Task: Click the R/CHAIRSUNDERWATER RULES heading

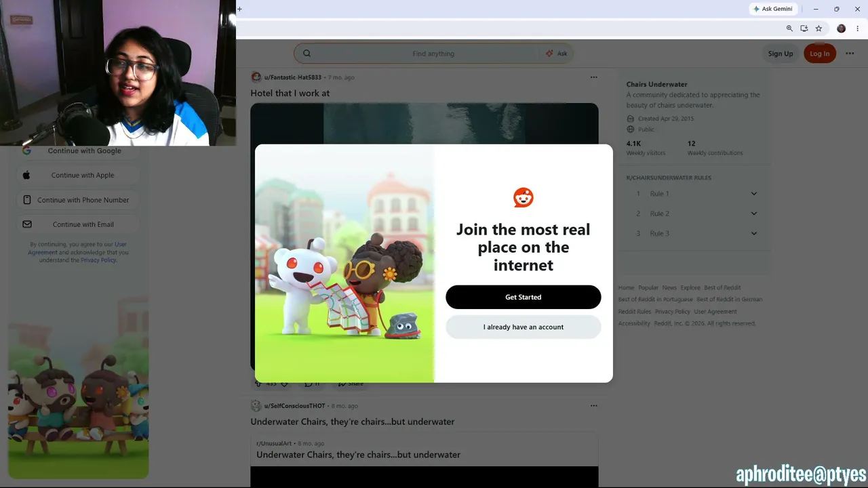Action: click(x=669, y=178)
